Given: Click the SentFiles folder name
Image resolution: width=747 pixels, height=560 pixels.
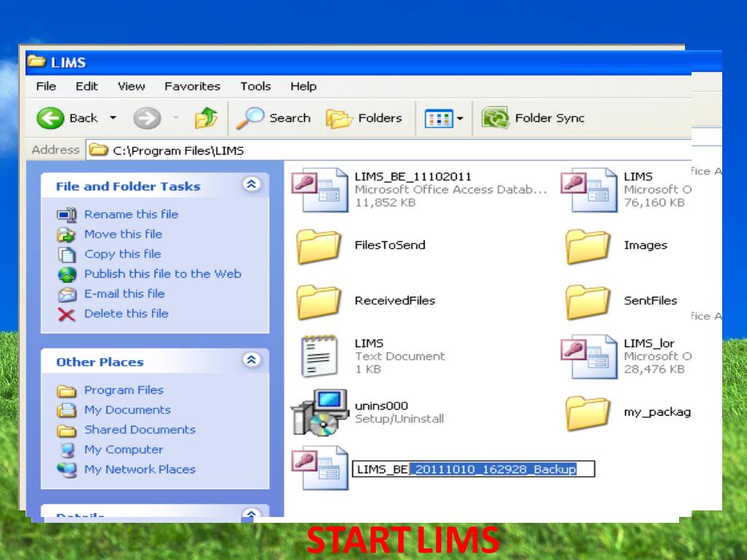Looking at the screenshot, I should click(651, 301).
